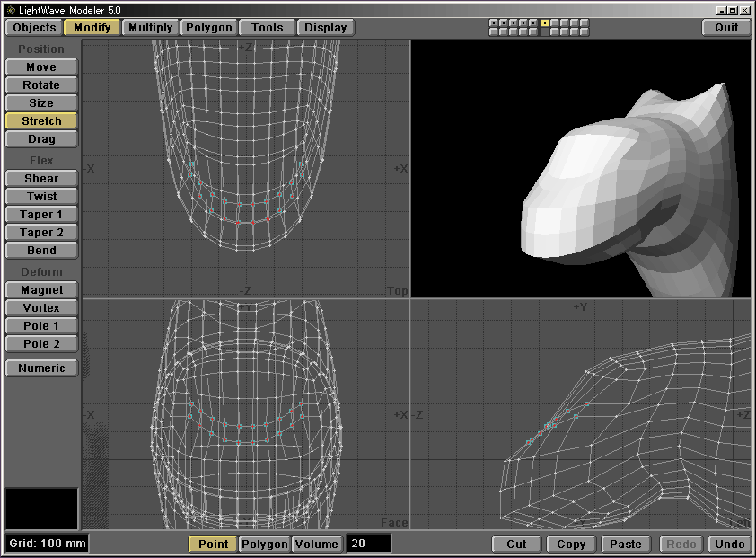
Task: Click the Stretch tool button
Action: click(x=41, y=121)
